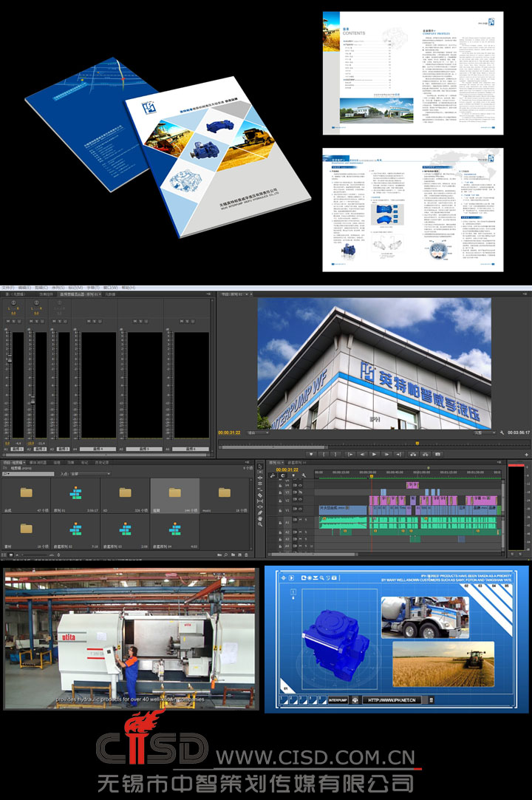Screen dimensions: 532x800
Task: Click the Mark Out bracket button
Action: pyautogui.click(x=335, y=454)
